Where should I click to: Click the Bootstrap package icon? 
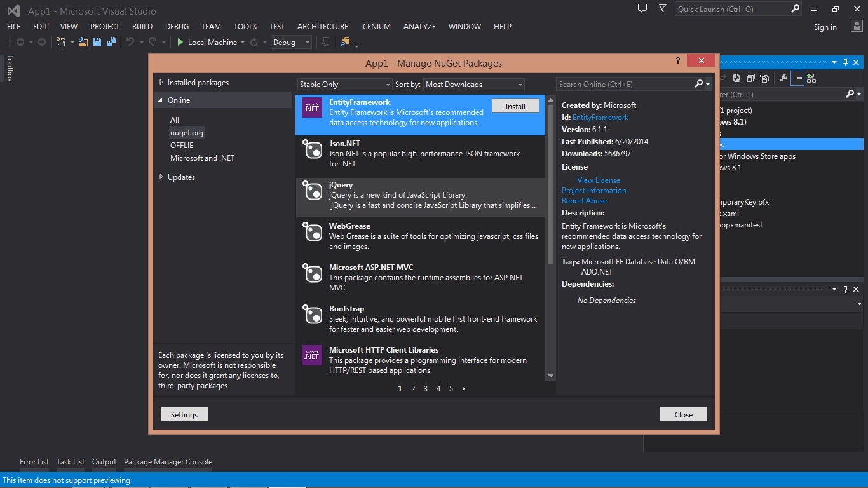pyautogui.click(x=312, y=314)
